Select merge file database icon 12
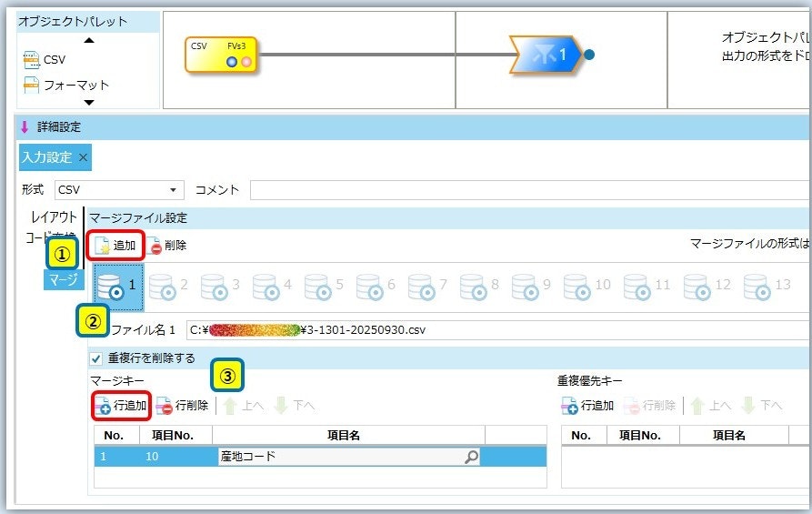The image size is (812, 514). click(x=707, y=287)
